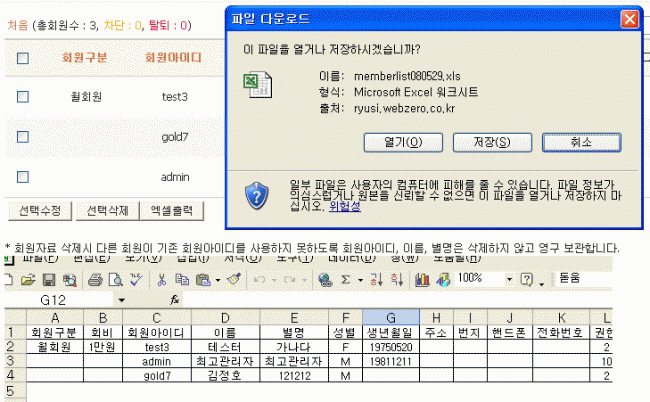
Task: Open the toolbar options arrow after Help
Action: [542, 284]
